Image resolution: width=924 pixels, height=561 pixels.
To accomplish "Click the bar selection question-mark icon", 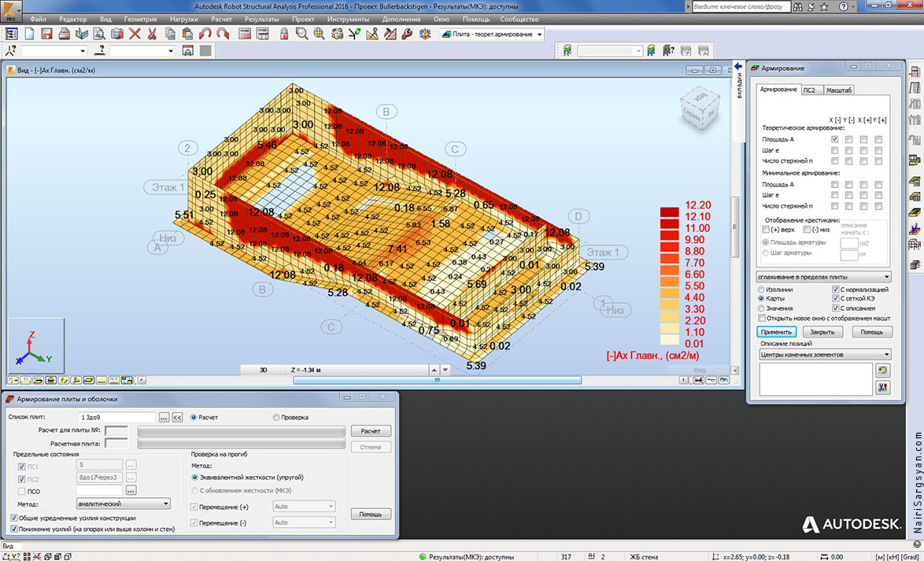I will pyautogui.click(x=101, y=50).
